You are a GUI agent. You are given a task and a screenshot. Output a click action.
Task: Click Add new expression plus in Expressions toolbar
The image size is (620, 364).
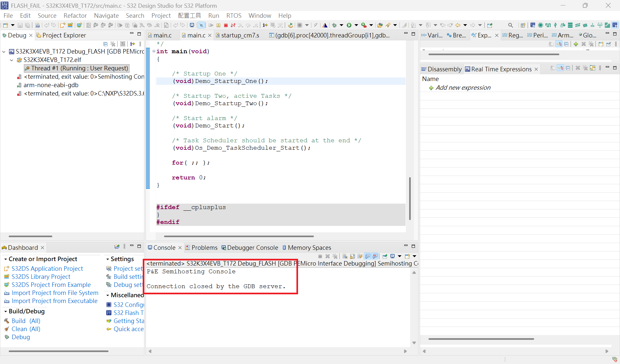576,44
